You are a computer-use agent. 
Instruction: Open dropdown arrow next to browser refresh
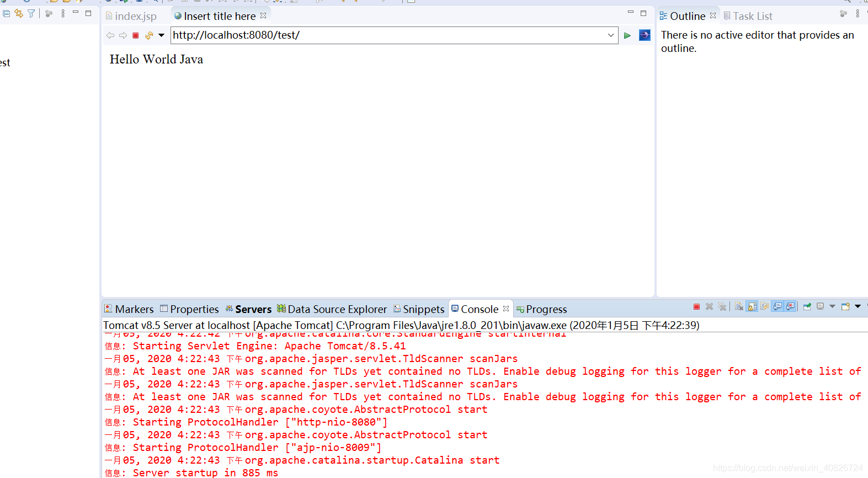(x=161, y=35)
